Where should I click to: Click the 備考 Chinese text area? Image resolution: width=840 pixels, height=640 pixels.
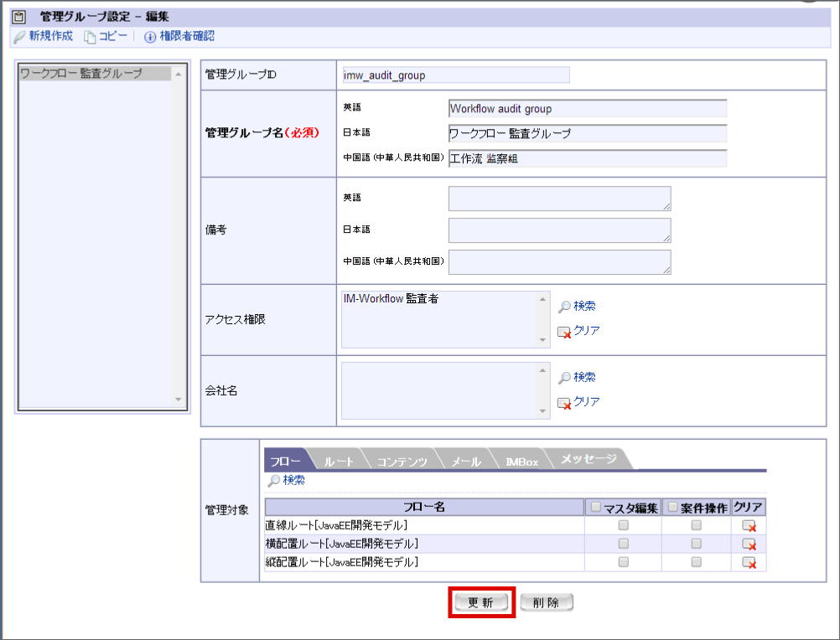click(x=560, y=262)
